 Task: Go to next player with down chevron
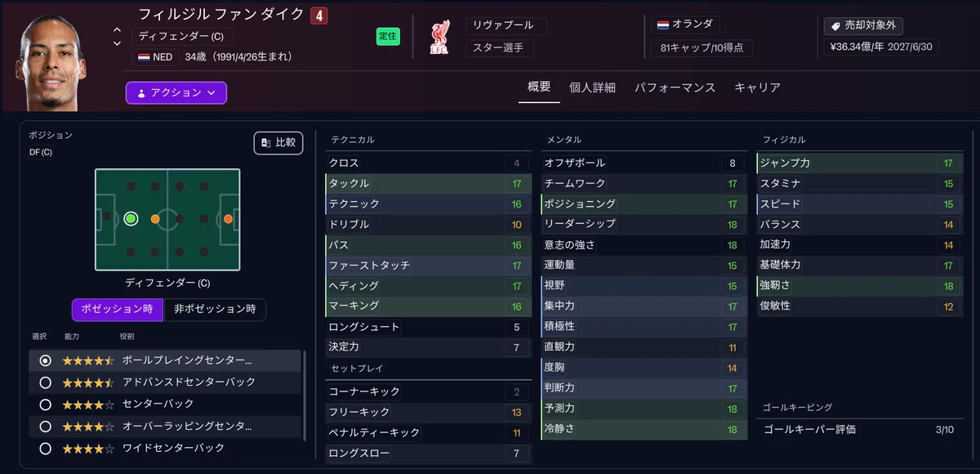117,43
